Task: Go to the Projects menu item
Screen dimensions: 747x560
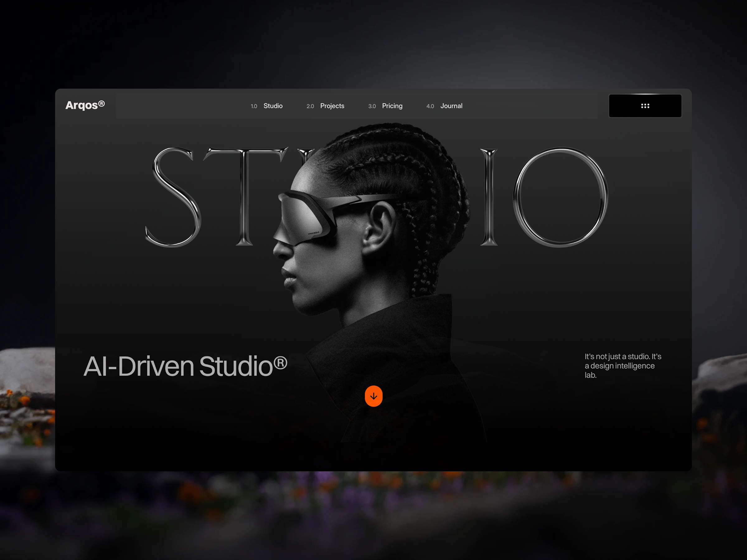Action: (332, 106)
